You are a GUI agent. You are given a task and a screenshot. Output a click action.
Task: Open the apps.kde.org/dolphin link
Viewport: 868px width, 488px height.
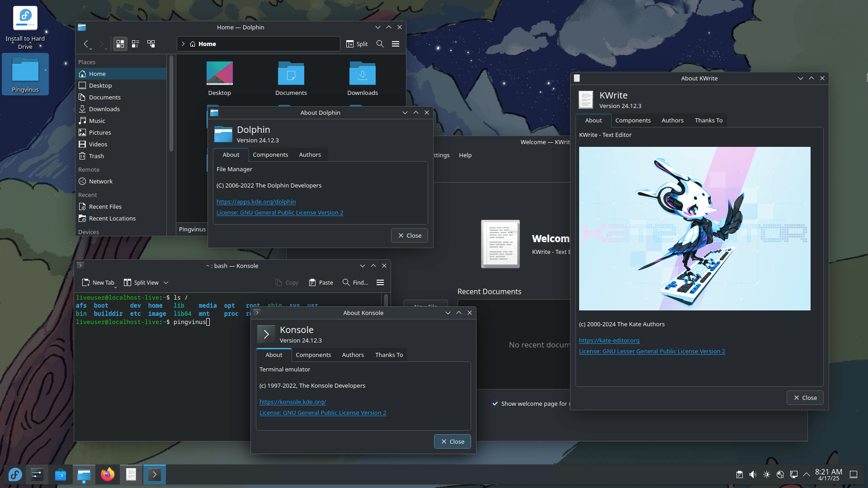[x=256, y=202]
